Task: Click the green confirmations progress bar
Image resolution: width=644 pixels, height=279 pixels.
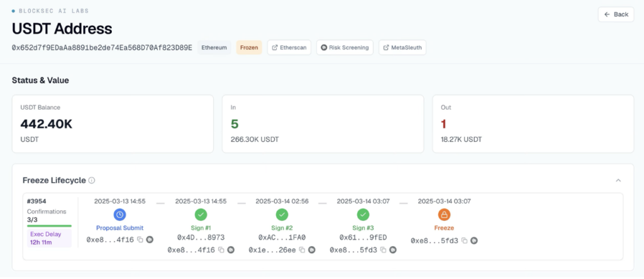Action: tap(49, 226)
